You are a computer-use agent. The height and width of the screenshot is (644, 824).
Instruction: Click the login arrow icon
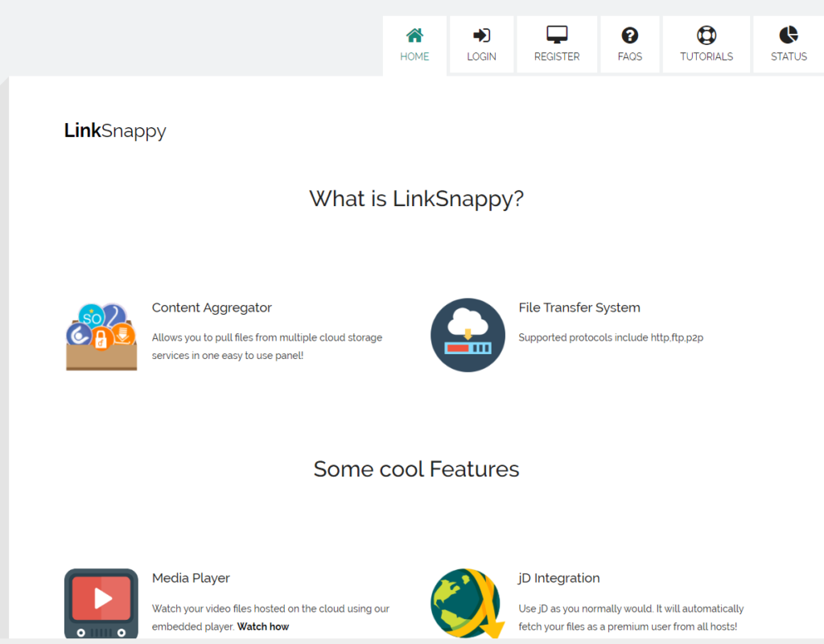[481, 35]
